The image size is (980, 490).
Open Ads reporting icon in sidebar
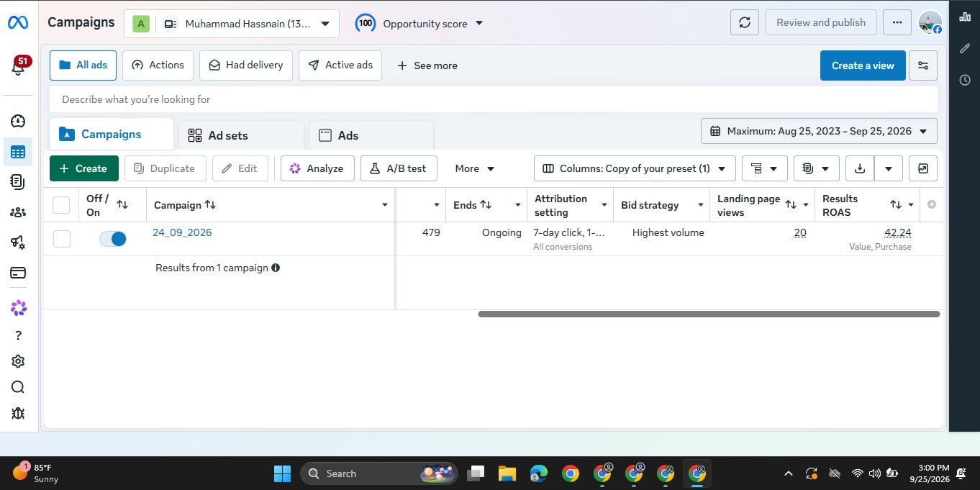click(x=18, y=182)
